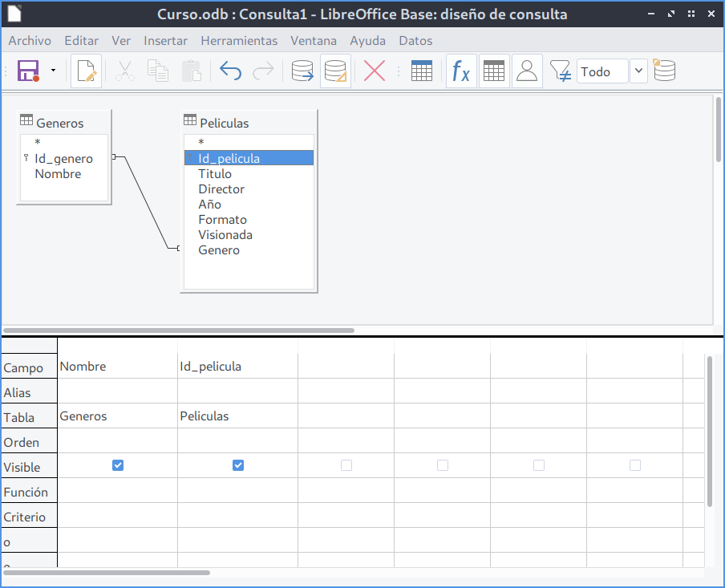This screenshot has width=725, height=588.
Task: Toggle the Functions (fx) row icon
Action: pos(461,71)
